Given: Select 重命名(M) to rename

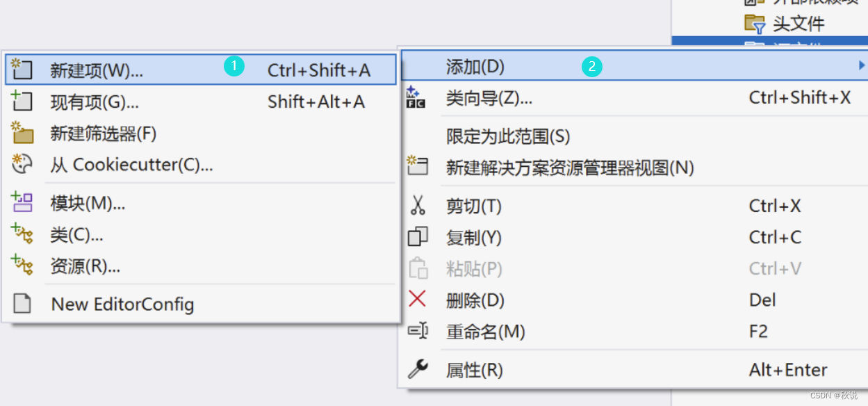Looking at the screenshot, I should tap(486, 332).
